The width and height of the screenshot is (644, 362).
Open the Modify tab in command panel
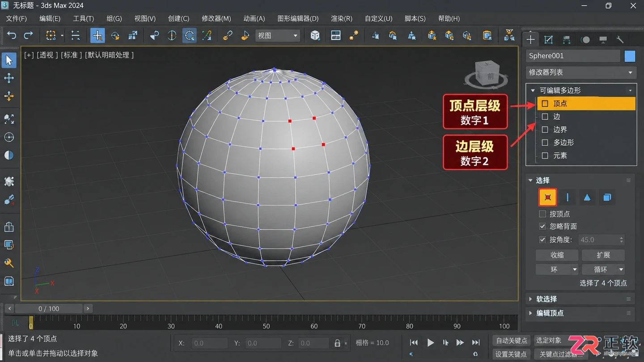pyautogui.click(x=548, y=40)
